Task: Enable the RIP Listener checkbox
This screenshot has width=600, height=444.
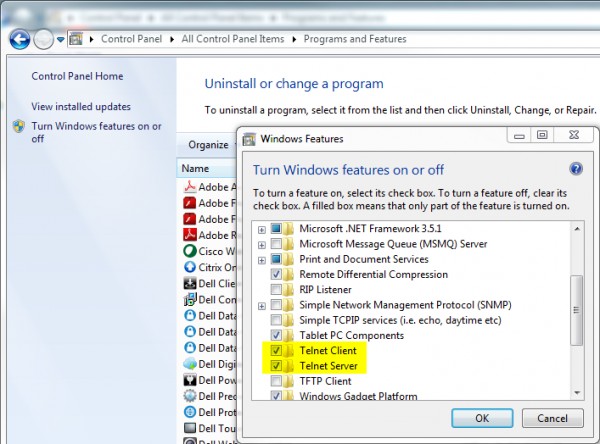Action: coord(276,289)
